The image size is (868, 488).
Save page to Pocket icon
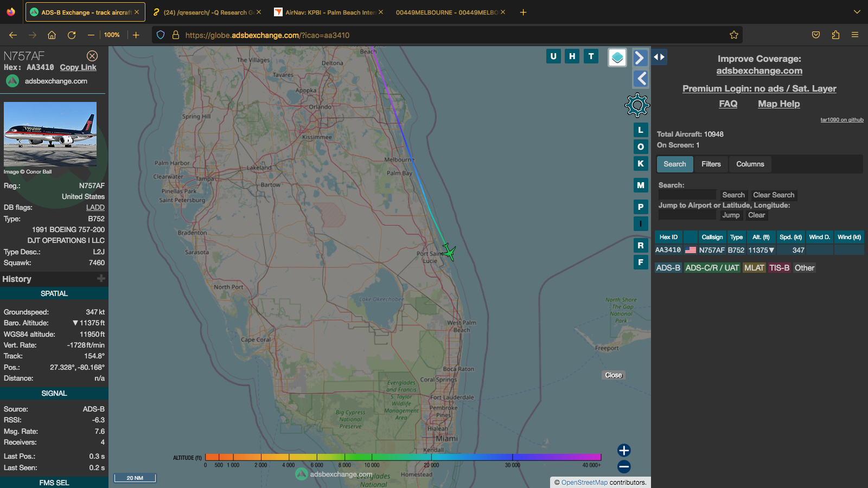[816, 35]
